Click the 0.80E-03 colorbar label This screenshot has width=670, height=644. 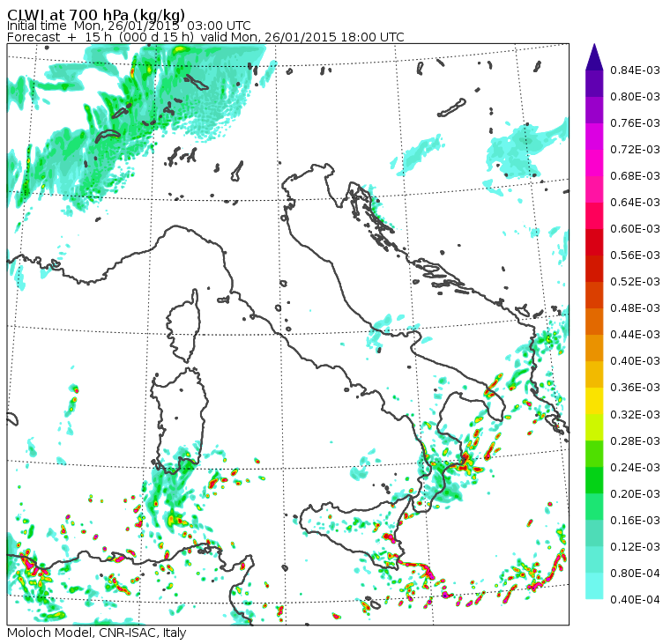pyautogui.click(x=635, y=97)
